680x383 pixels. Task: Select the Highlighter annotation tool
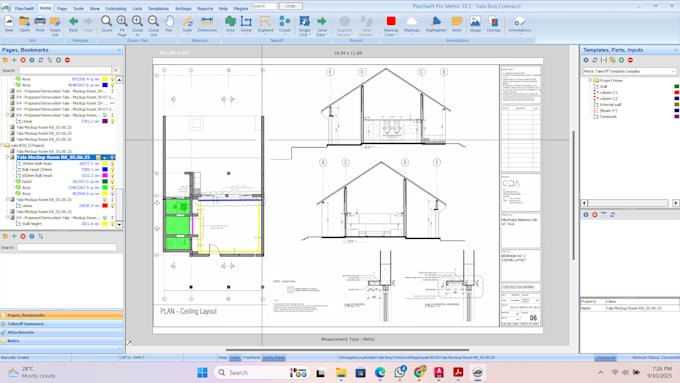(436, 21)
